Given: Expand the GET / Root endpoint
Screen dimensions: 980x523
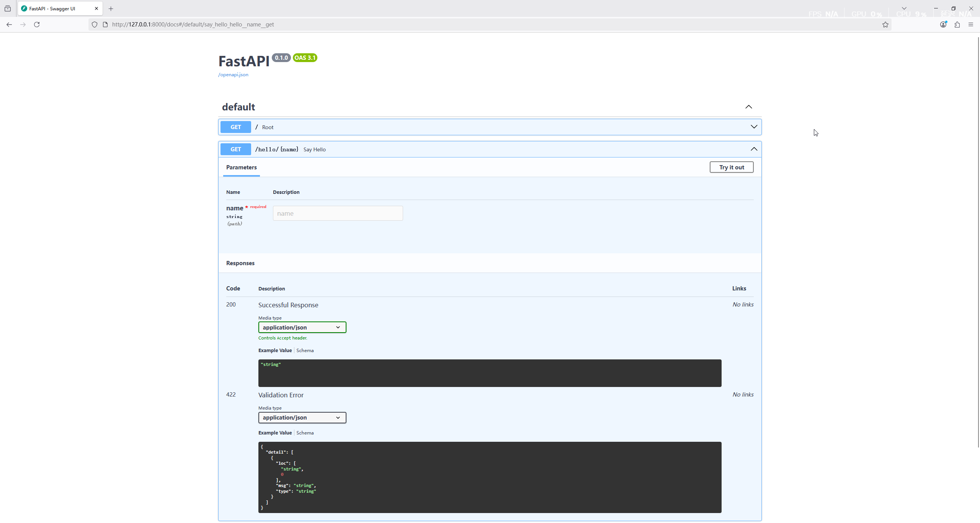Looking at the screenshot, I should tap(754, 127).
